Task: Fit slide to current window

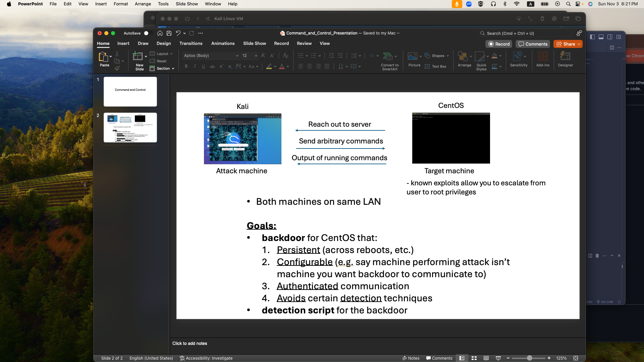Action: 576,358
